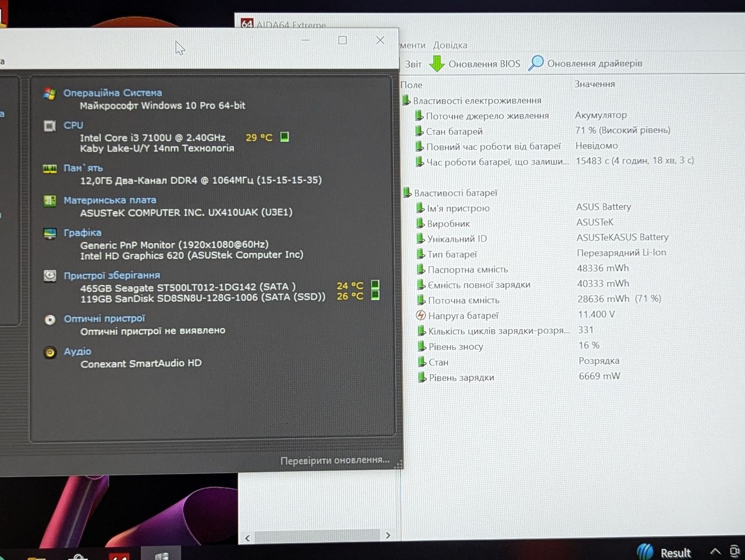The height and width of the screenshot is (560, 745).
Task: Select the Властивості електроживлення group header
Action: [x=477, y=101]
